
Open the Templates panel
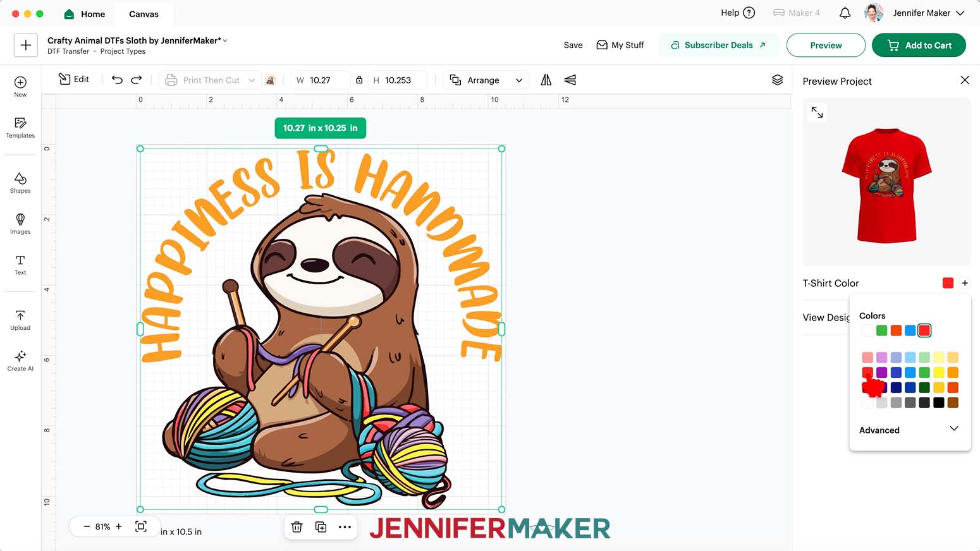(20, 128)
